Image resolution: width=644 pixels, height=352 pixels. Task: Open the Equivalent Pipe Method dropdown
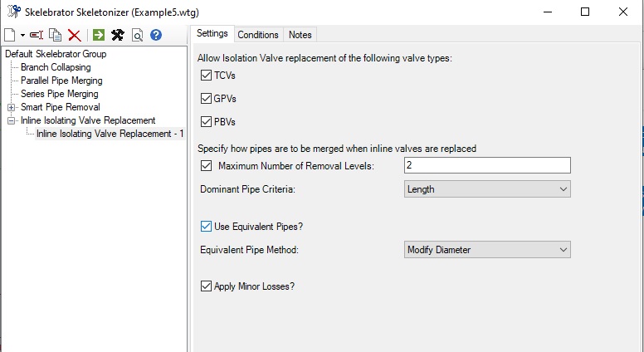(x=487, y=250)
